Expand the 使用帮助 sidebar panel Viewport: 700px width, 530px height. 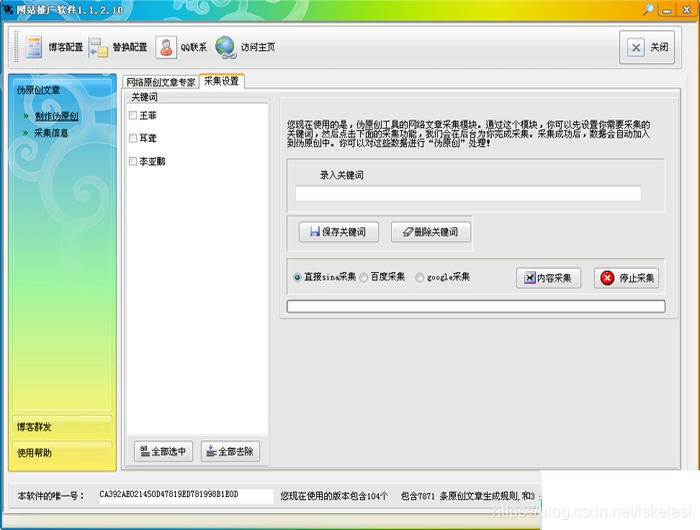pyautogui.click(x=62, y=453)
